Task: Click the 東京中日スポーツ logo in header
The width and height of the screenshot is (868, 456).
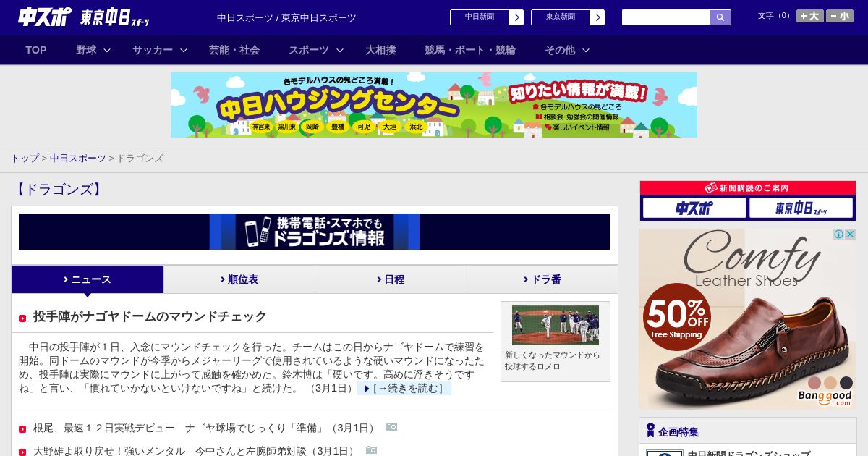Action: (115, 17)
